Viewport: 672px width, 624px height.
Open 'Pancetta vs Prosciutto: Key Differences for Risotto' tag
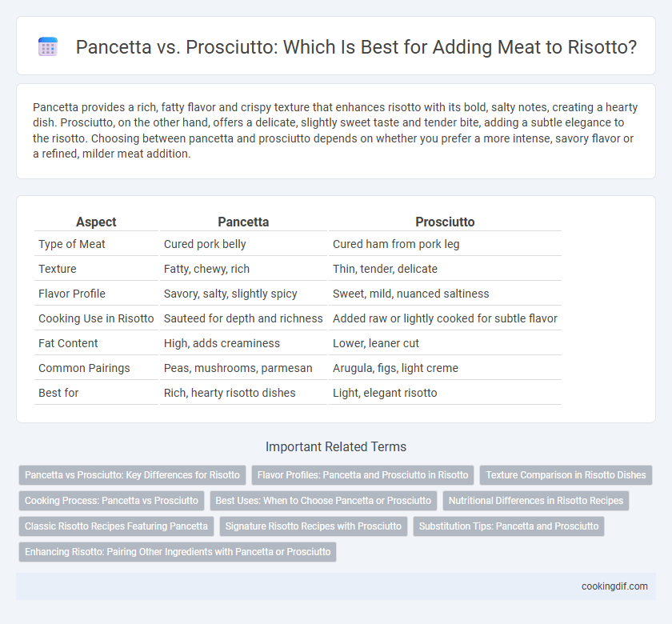click(x=132, y=475)
